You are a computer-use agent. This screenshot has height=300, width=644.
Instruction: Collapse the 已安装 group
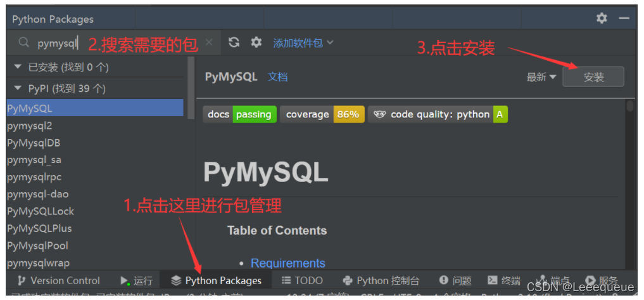[17, 67]
